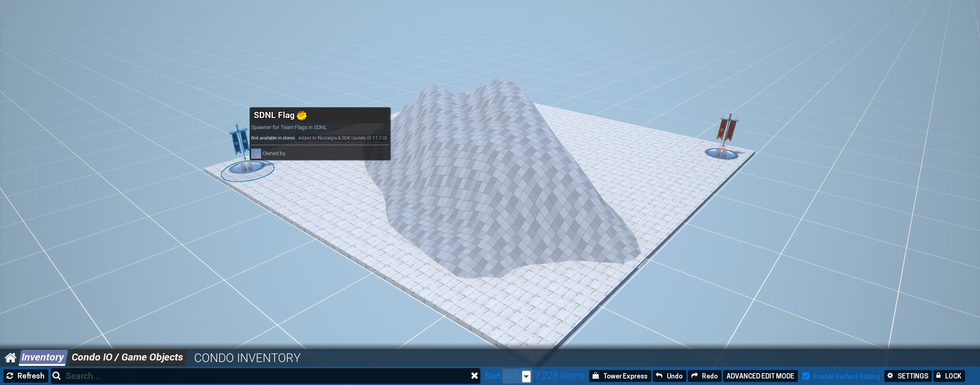Click the magnifier icon in the search bar
The image size is (980, 385).
(57, 376)
